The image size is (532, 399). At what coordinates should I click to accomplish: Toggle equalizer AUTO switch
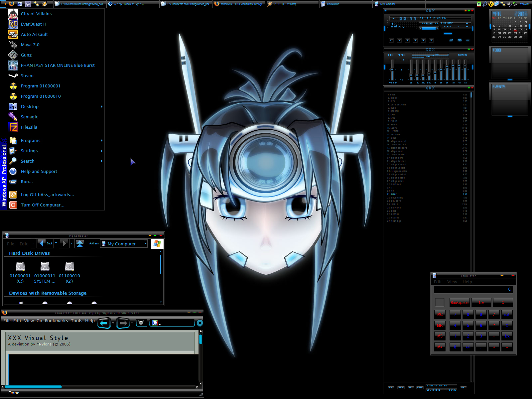(x=401, y=55)
